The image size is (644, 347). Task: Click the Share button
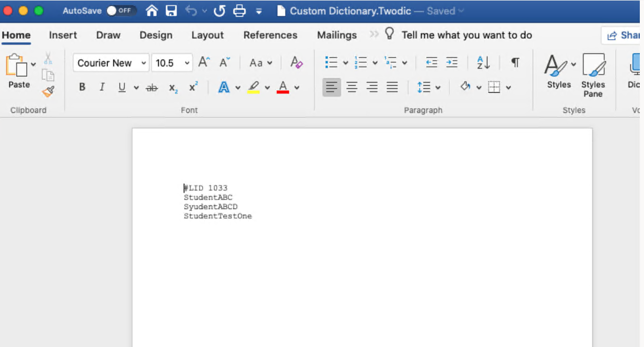pos(622,36)
